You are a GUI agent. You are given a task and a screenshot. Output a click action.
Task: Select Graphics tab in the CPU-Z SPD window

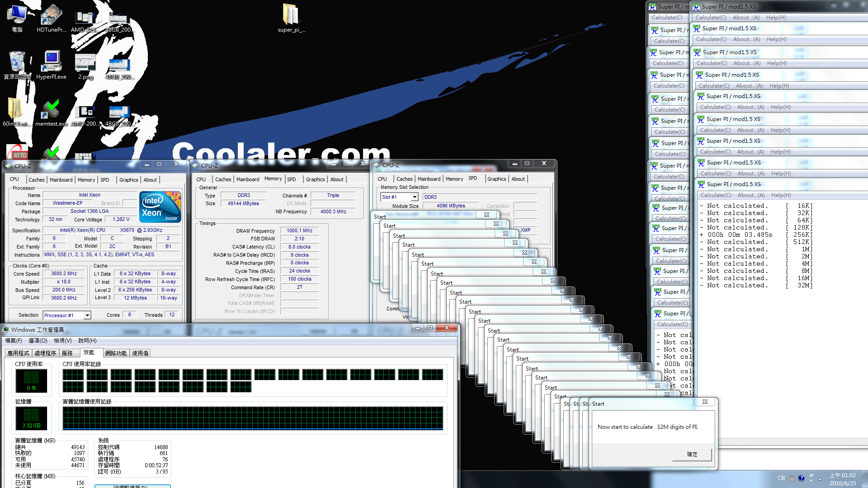coord(496,179)
